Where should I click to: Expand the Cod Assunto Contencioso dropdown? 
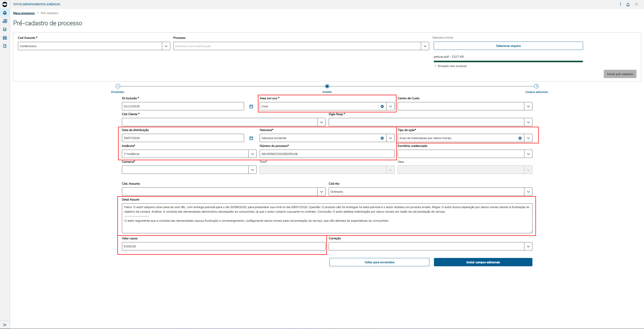coord(166,46)
